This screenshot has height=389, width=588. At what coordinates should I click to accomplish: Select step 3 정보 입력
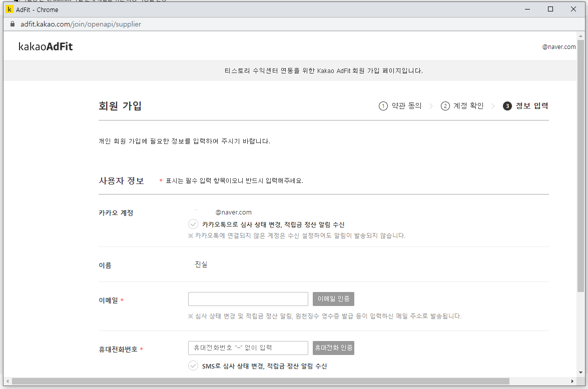click(525, 105)
